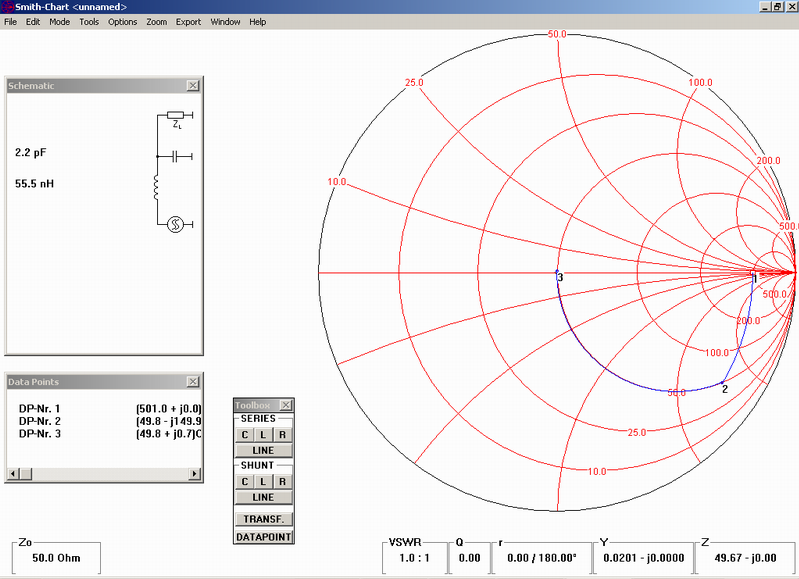The image size is (799, 579).
Task: Click data point 3 on the Smith chart
Action: [557, 272]
